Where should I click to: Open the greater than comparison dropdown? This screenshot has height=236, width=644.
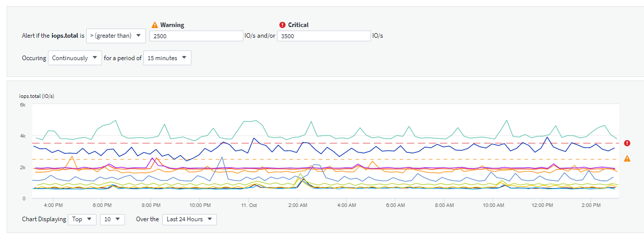click(x=116, y=36)
